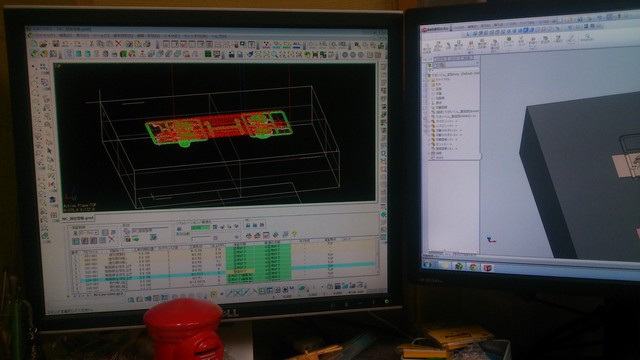Click the yellow status cell in the operations table
The width and height of the screenshot is (640, 360).
point(240,271)
